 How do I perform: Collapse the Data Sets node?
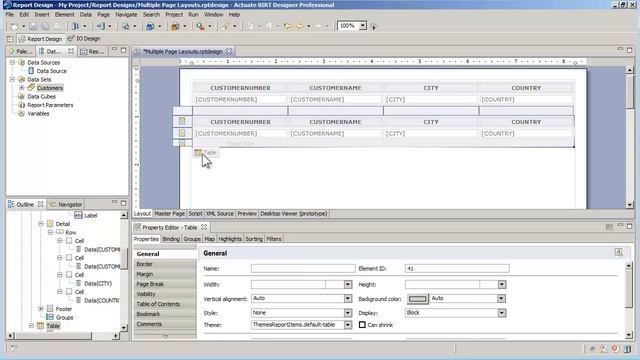coord(12,80)
